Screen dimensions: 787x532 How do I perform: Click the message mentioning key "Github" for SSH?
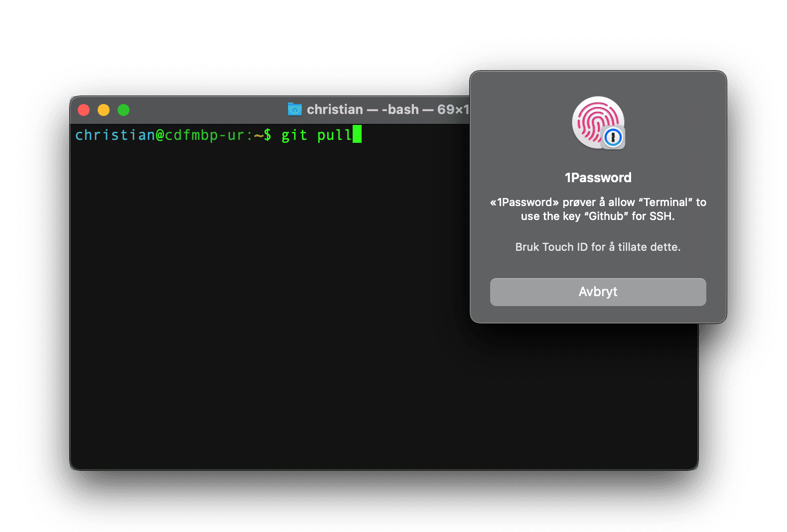coord(598,209)
